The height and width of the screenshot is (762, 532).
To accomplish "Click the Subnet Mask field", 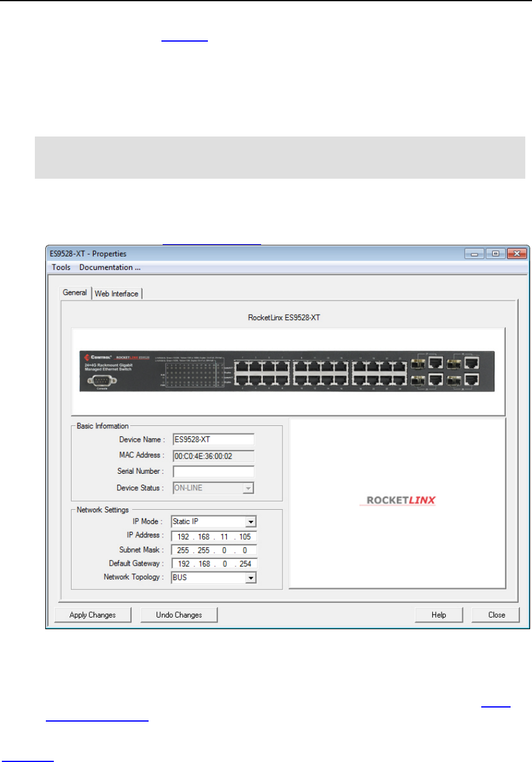I will click(215, 550).
